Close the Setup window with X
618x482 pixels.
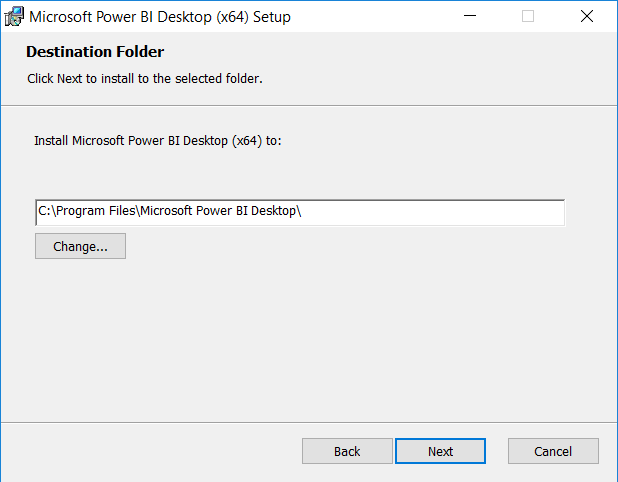click(x=587, y=16)
